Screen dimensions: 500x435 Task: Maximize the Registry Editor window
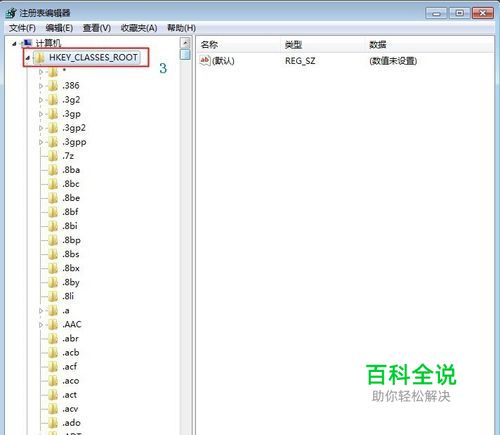[x=459, y=13]
